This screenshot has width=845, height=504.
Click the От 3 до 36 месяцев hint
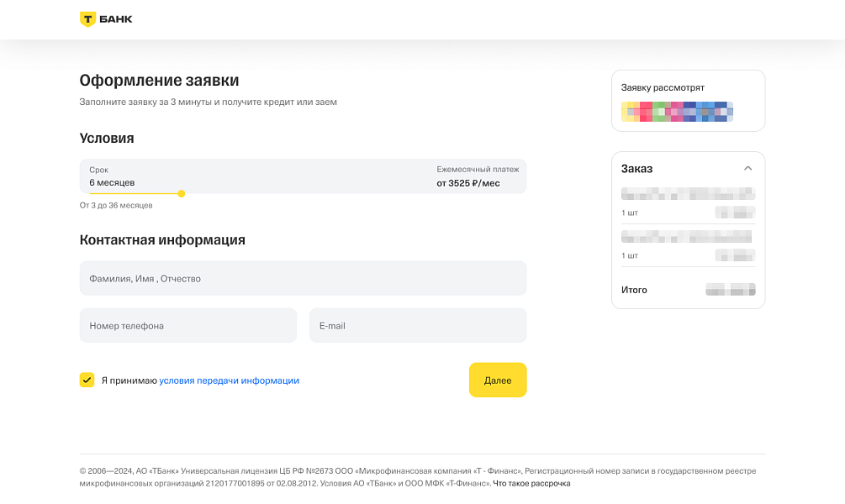[116, 205]
